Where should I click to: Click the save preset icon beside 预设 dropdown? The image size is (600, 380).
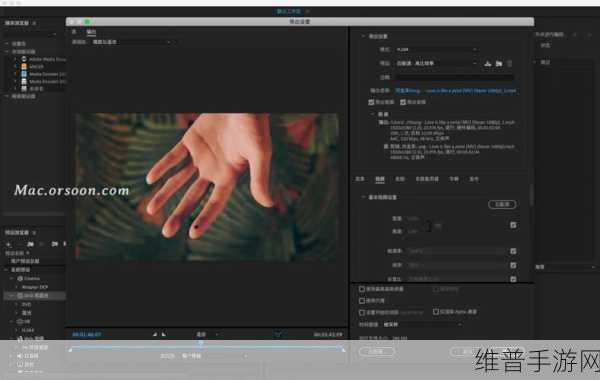click(x=488, y=63)
